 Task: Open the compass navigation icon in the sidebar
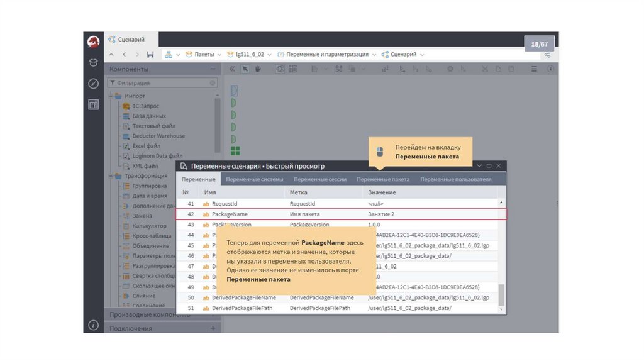[93, 83]
